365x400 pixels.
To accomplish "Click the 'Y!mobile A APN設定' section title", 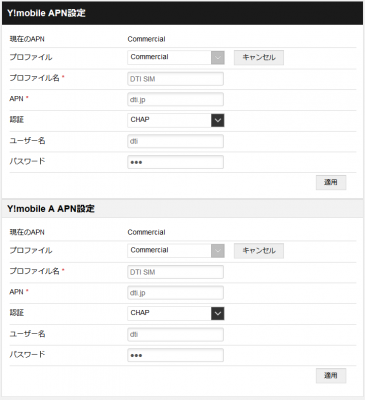I will [x=51, y=209].
